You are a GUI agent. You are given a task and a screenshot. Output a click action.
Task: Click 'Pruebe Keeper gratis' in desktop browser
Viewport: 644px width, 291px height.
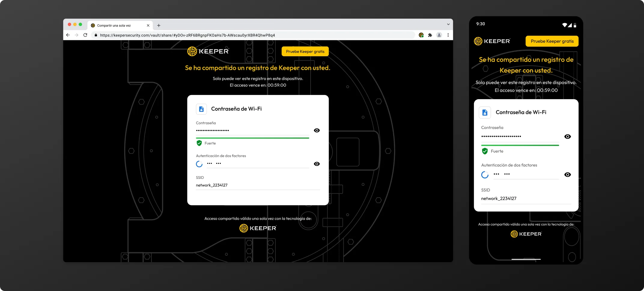[305, 51]
